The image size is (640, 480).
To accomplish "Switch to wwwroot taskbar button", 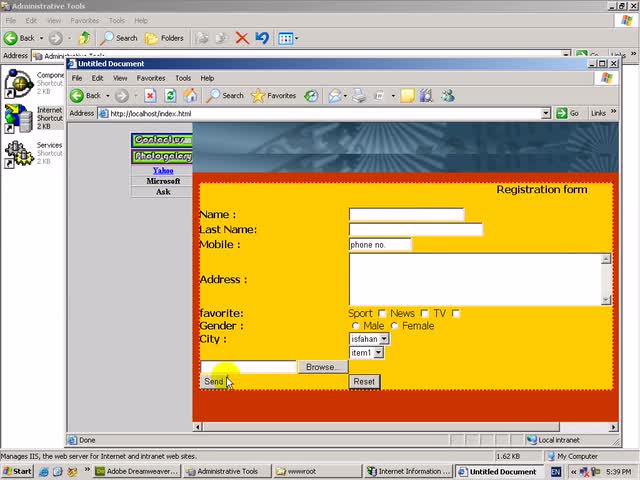I will pos(317,471).
